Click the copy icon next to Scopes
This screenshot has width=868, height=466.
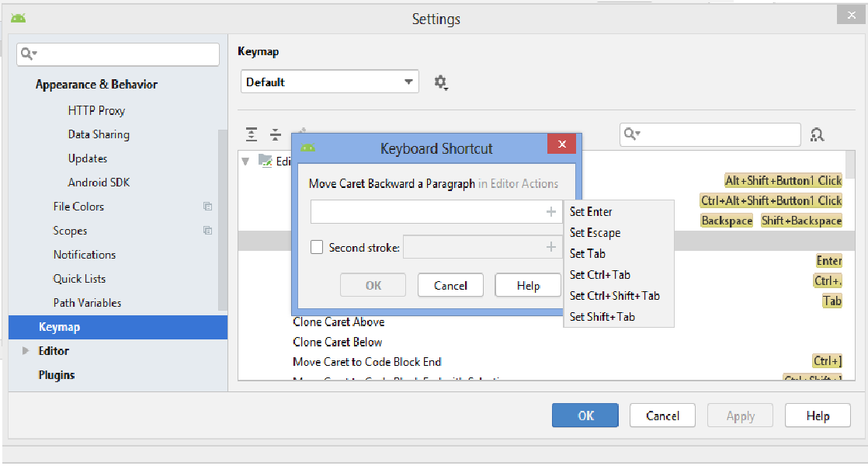[x=207, y=231]
